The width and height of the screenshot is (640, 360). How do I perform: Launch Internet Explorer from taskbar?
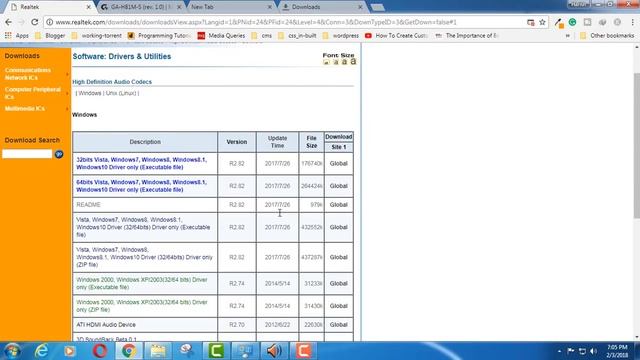[41, 351]
